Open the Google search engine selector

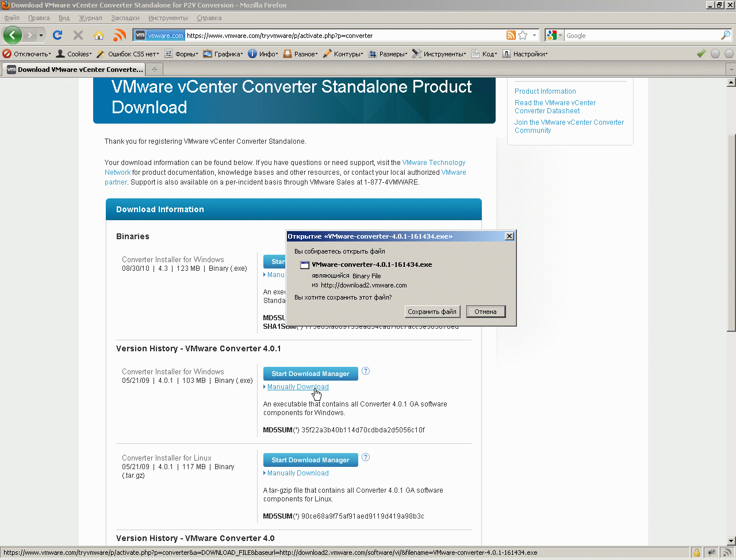[554, 36]
